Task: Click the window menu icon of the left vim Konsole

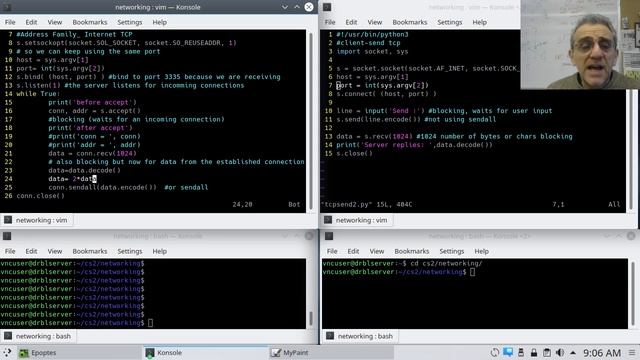Action: [x=7, y=7]
